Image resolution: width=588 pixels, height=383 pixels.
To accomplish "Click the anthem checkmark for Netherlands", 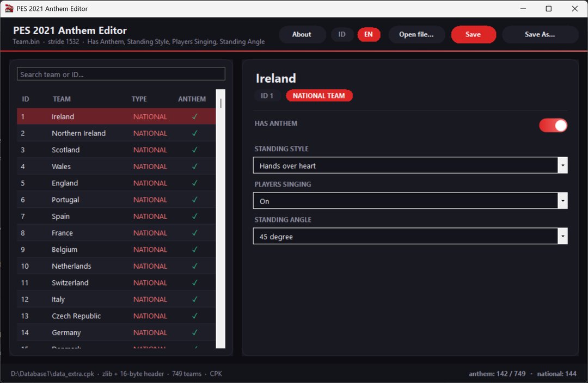I will click(x=194, y=266).
